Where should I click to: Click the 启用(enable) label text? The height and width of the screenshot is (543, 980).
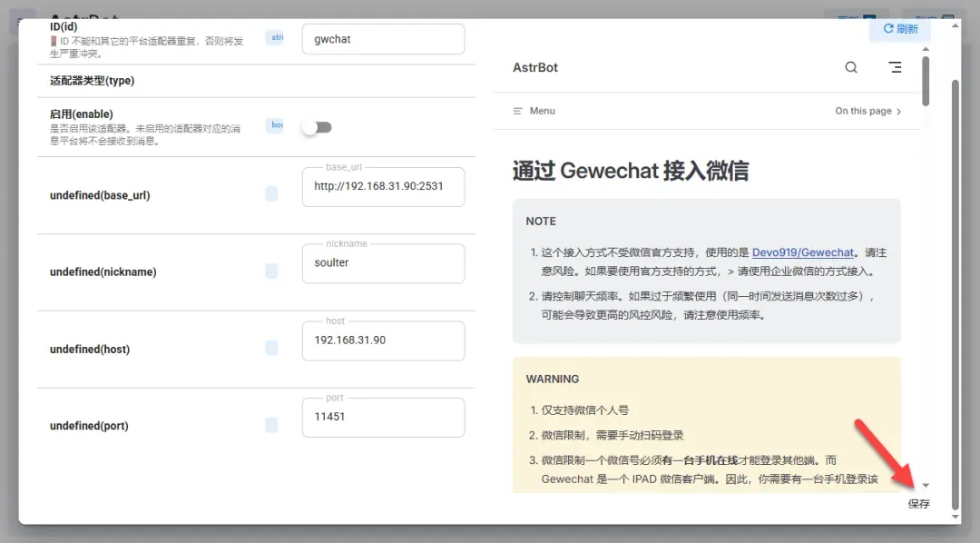(x=82, y=114)
